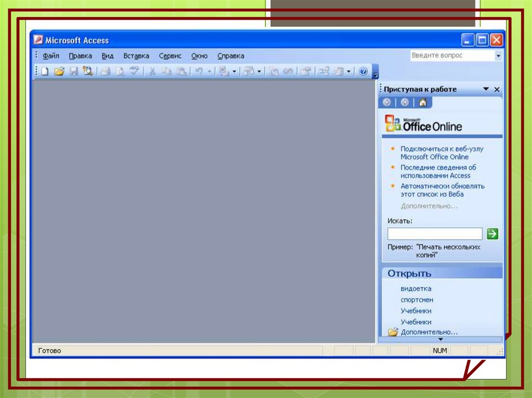Expand the New Object dropdown arrow
The width and height of the screenshot is (532, 398).
(x=349, y=71)
